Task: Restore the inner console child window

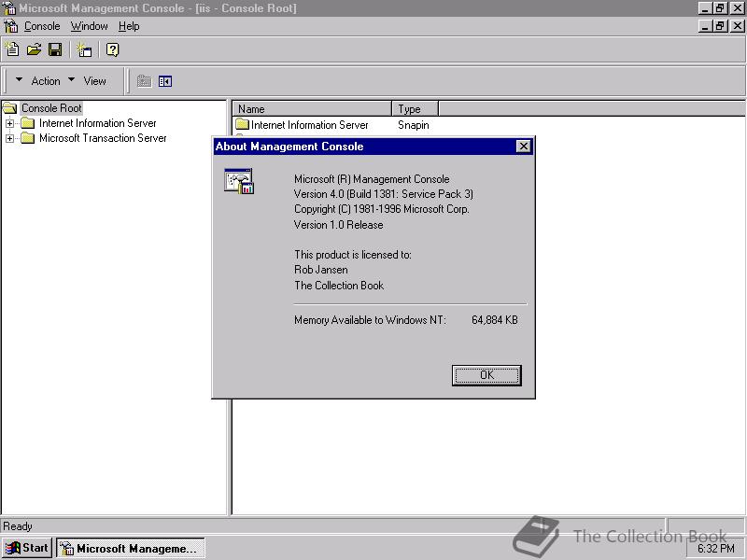Action: pos(720,26)
